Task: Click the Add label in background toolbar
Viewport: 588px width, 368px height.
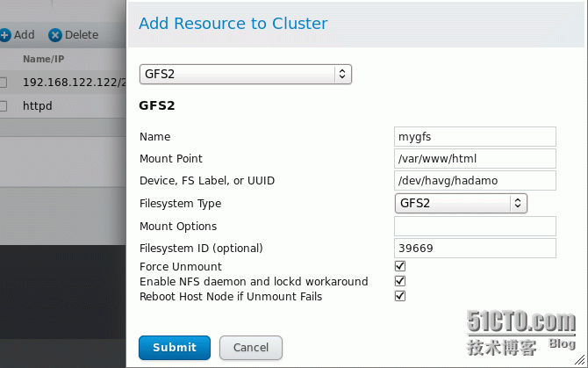Action: (x=25, y=35)
